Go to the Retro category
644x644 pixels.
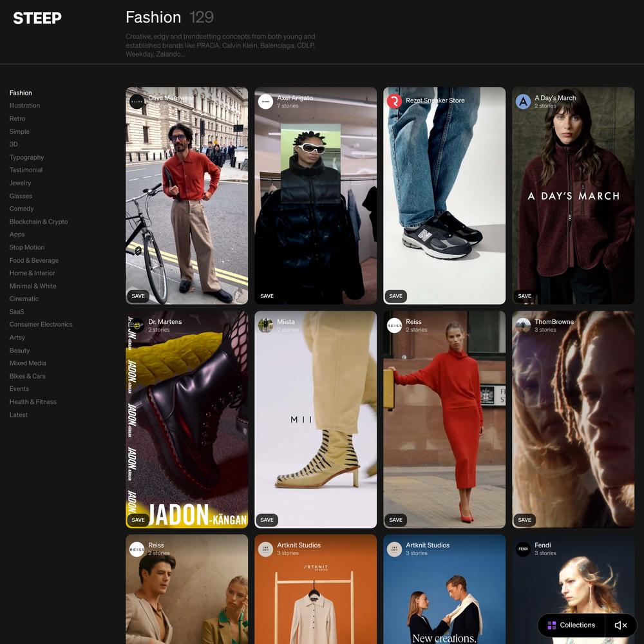pyautogui.click(x=17, y=118)
